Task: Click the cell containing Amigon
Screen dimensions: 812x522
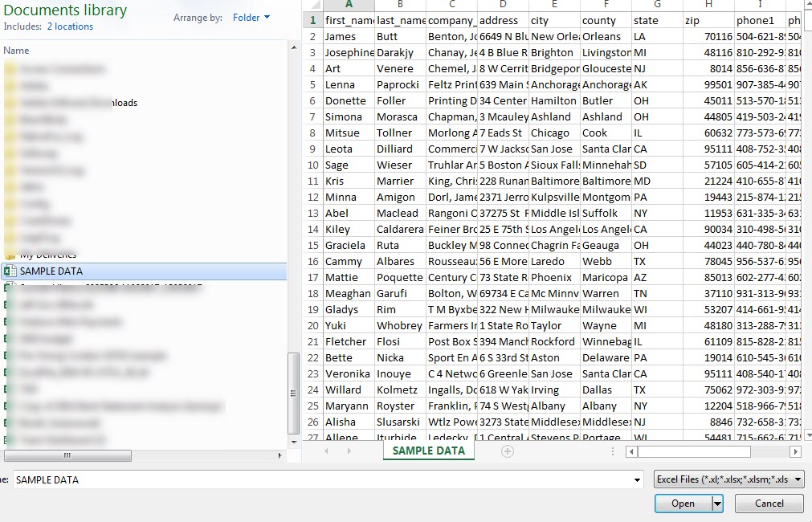Action: click(x=400, y=198)
